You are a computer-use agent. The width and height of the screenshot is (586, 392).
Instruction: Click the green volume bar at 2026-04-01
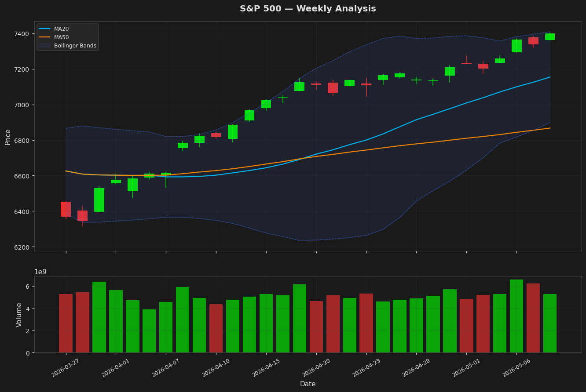[116, 321]
